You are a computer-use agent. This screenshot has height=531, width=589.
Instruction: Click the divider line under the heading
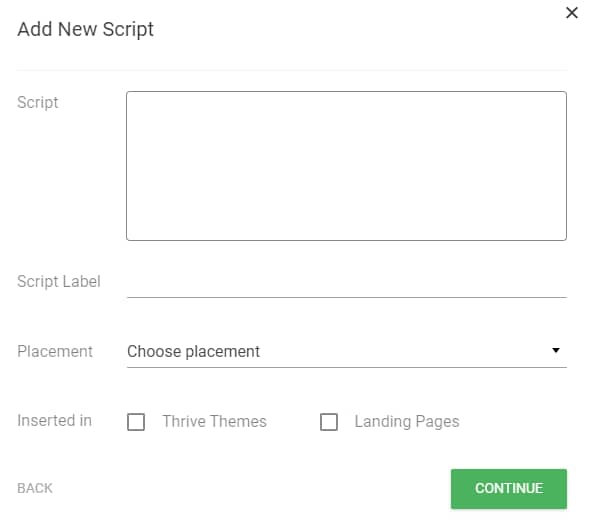[x=291, y=70]
